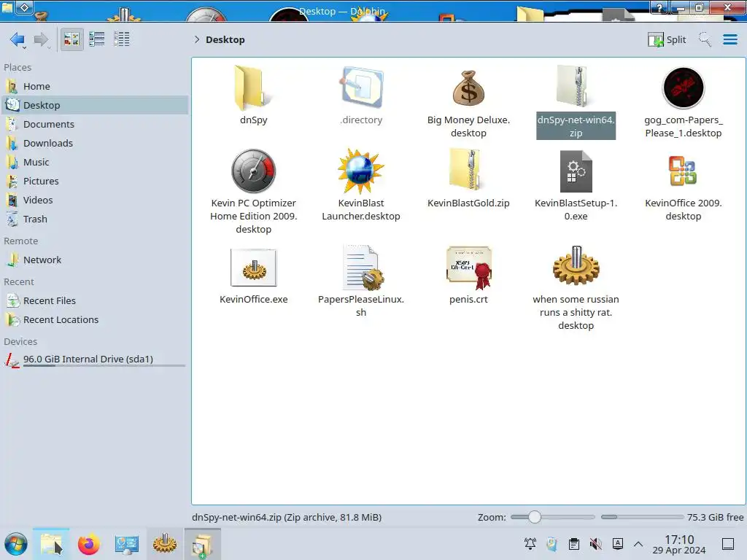Expand hidden system tray icons arrow
This screenshot has width=747, height=560.
coord(638,544)
